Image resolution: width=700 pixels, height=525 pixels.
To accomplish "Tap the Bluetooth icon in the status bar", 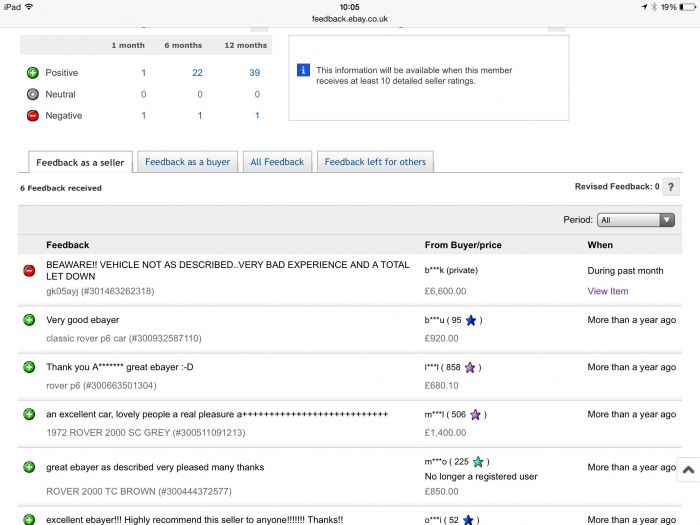I will 654,7.
